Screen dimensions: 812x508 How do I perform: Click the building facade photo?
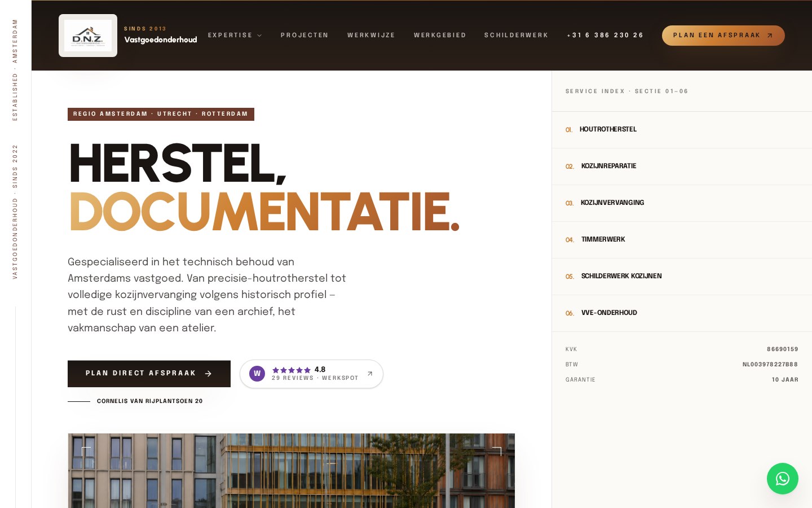point(292,471)
